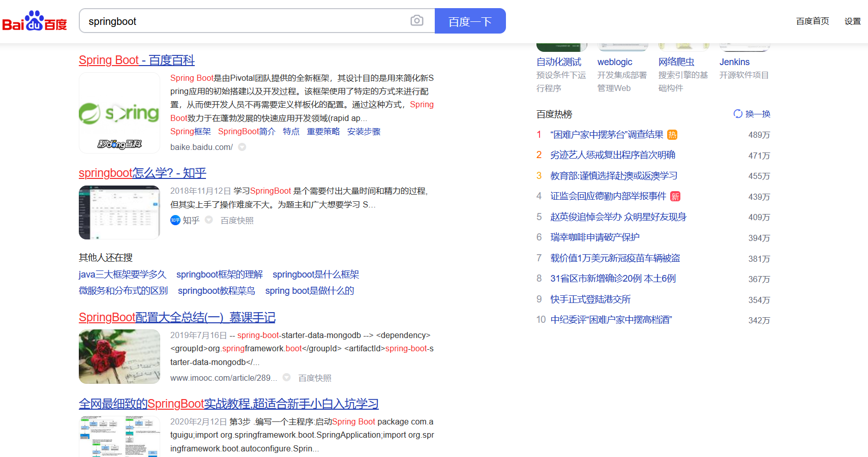Screen dimensions: 868x457
Task: Open camera image search icon
Action: click(x=416, y=20)
